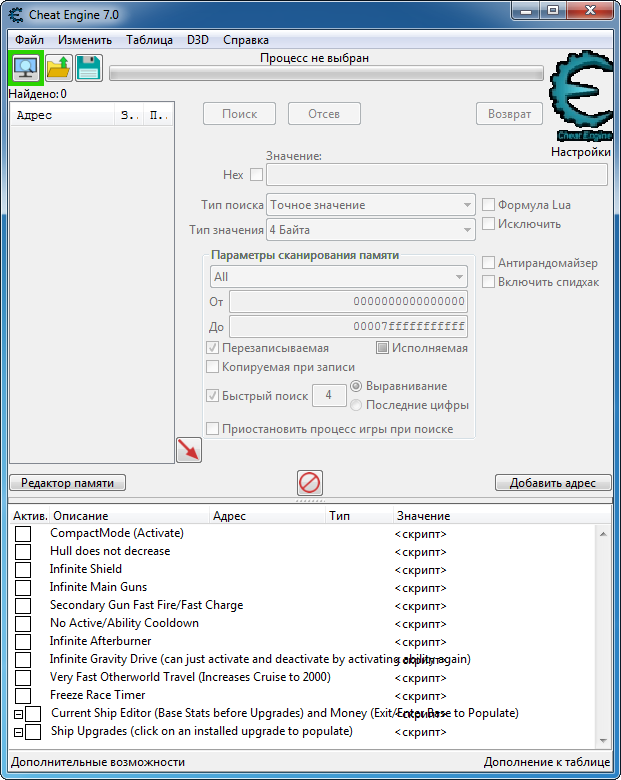Image resolution: width=621 pixels, height=780 pixels.
Task: Open the D3D menu
Action: (198, 40)
